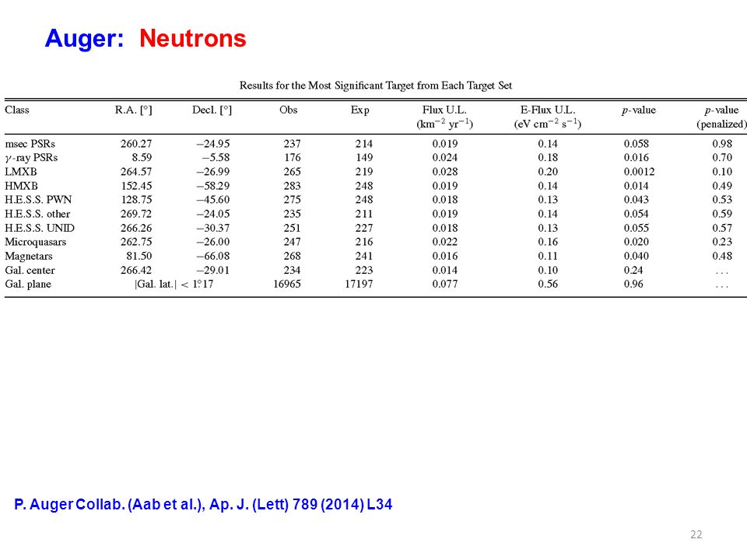This screenshot has height=560, width=747.
Task: Select the 'Gal. center' row label
Action: click(x=30, y=271)
